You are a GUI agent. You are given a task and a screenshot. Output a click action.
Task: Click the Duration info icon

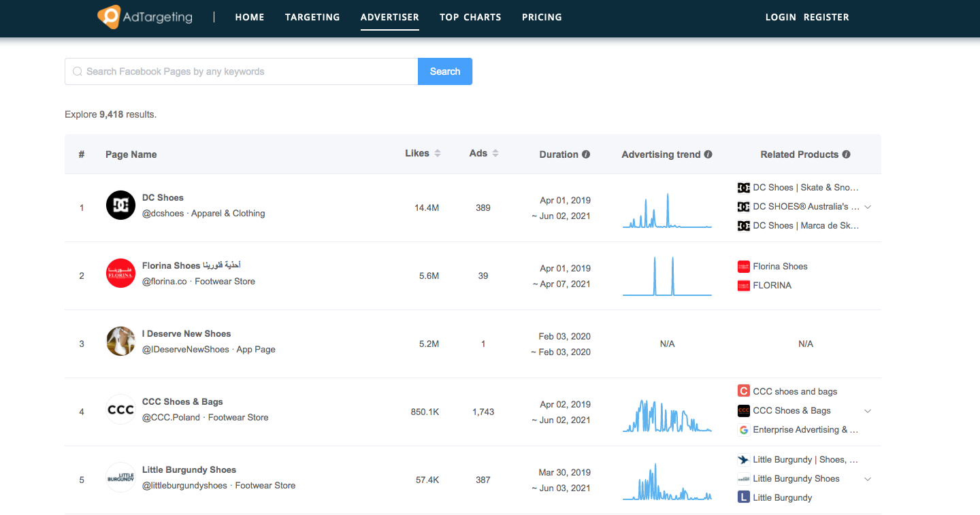(586, 154)
